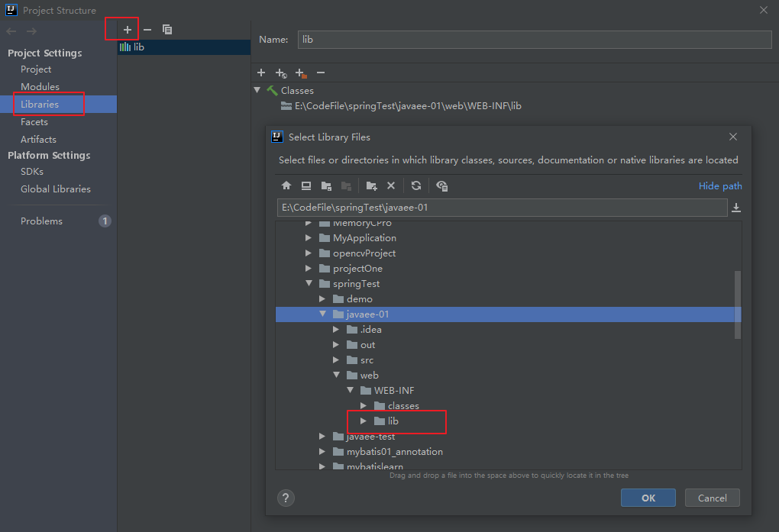Click the Hide path link
The image size is (779, 532).
tap(720, 186)
